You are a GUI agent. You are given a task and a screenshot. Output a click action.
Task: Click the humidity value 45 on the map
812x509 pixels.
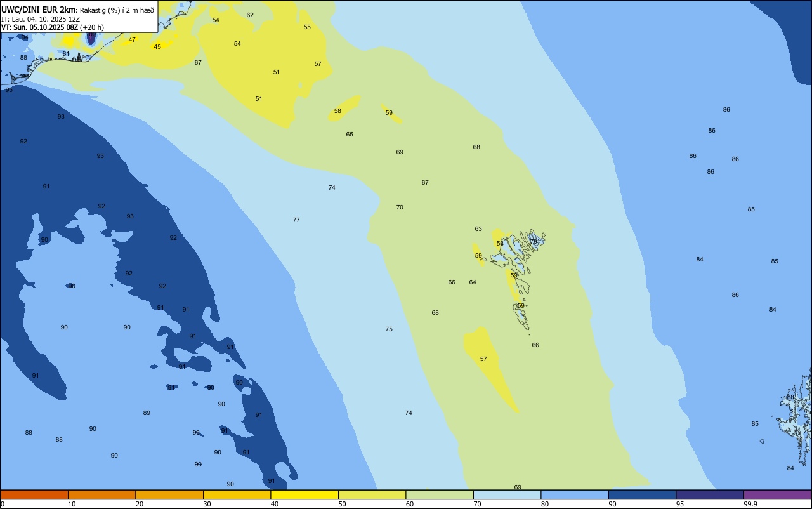[157, 47]
